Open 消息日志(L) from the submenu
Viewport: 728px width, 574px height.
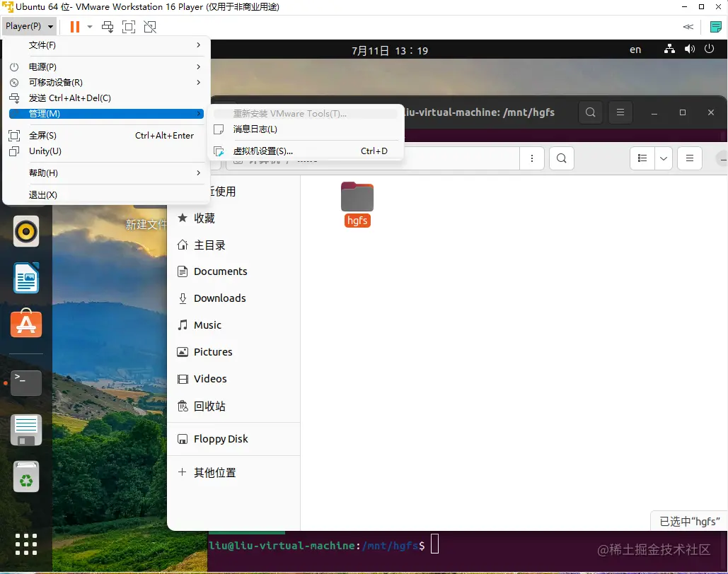click(306, 129)
